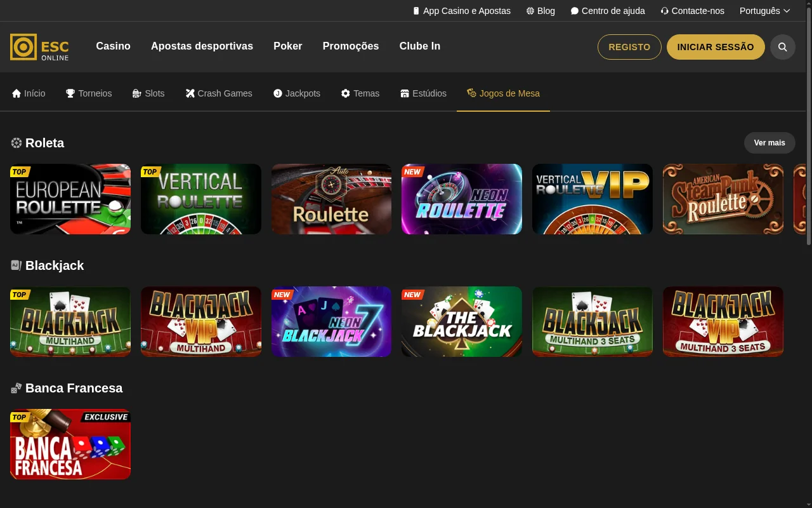This screenshot has width=812, height=508.
Task: Open Blackjack Multihand 3 Seats green tile
Action: pyautogui.click(x=593, y=321)
